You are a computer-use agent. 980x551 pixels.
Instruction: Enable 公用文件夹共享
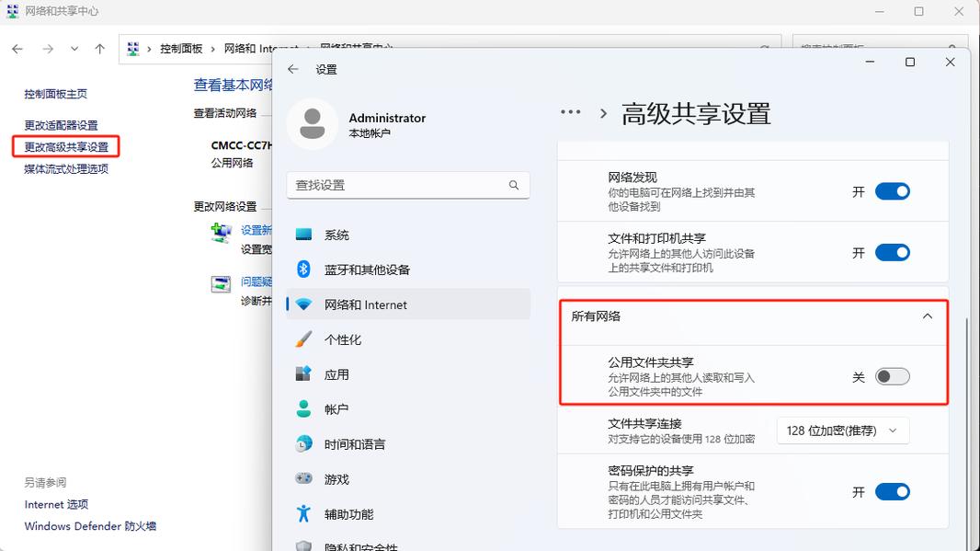pos(892,376)
